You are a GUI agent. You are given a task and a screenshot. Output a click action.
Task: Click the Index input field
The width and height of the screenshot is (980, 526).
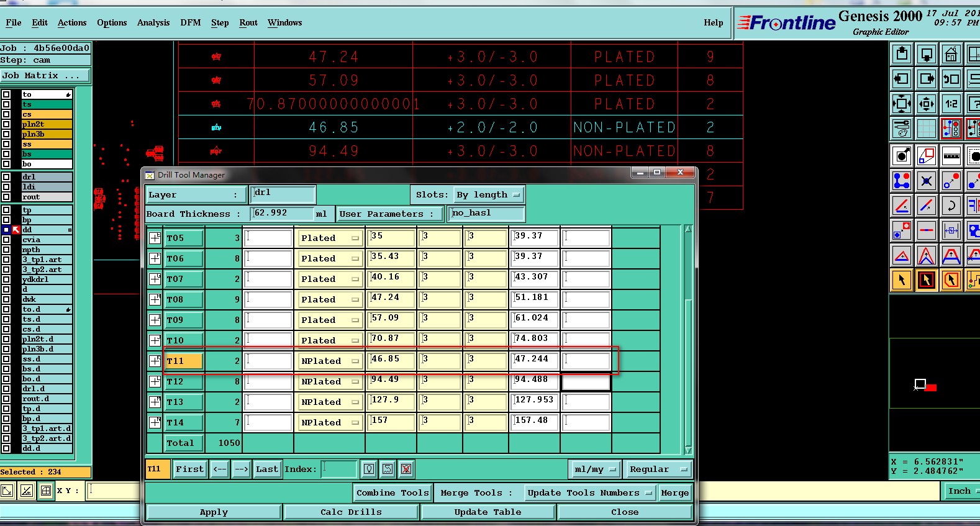tap(339, 469)
